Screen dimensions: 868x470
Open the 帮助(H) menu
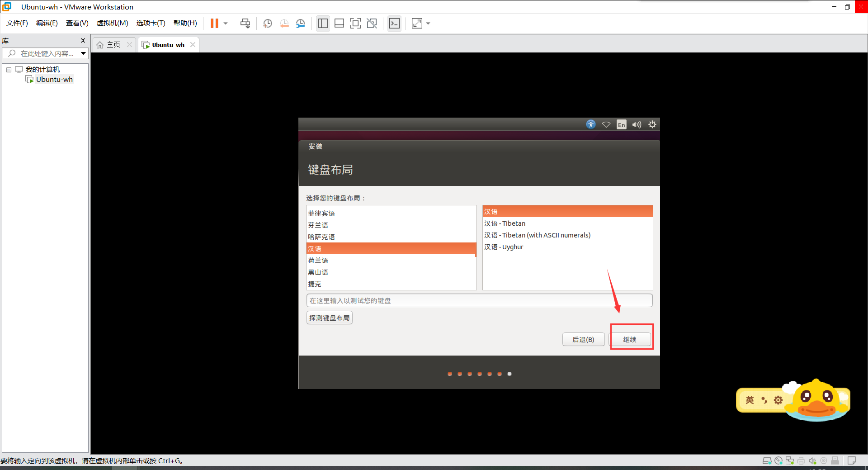tap(185, 23)
